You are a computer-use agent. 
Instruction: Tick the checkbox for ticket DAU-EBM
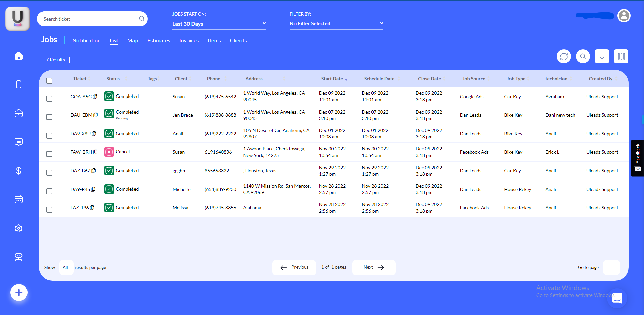49,117
